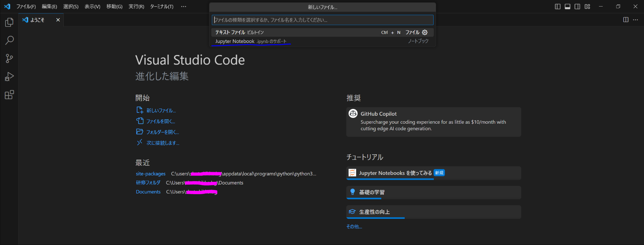
Task: Toggle the primary side bar layout icon
Action: pyautogui.click(x=558, y=7)
